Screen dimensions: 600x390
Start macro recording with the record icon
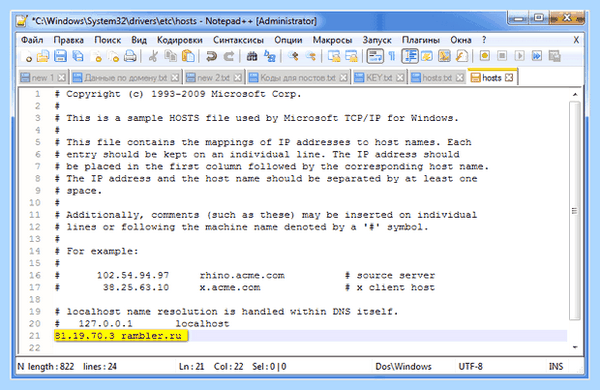(x=484, y=56)
